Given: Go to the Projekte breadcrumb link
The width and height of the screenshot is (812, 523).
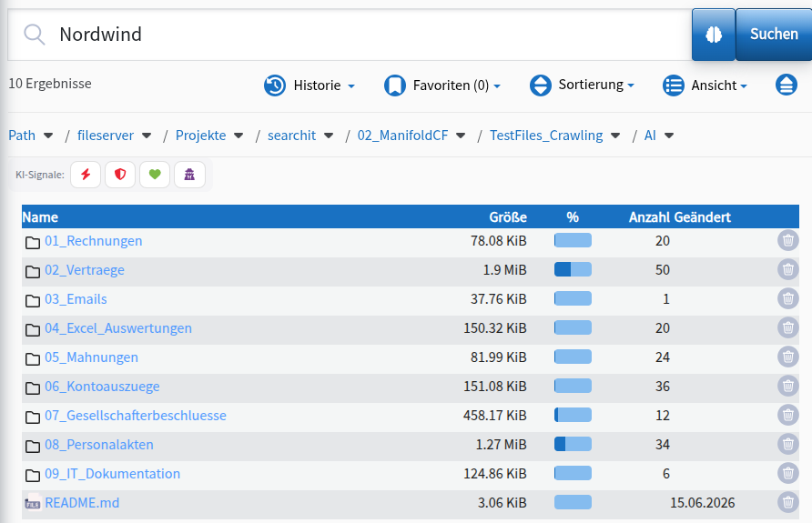Looking at the screenshot, I should pyautogui.click(x=201, y=136).
